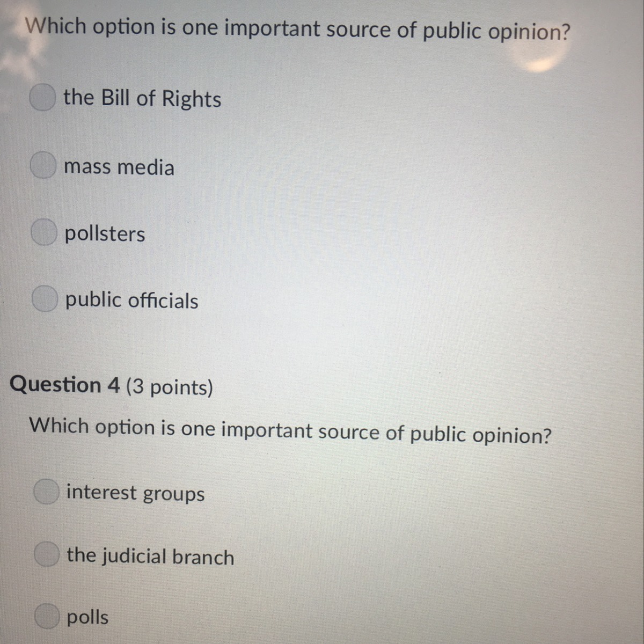Image resolution: width=644 pixels, height=644 pixels.
Task: Click the 'the Bill of Rights' answer label
Action: pos(142,98)
